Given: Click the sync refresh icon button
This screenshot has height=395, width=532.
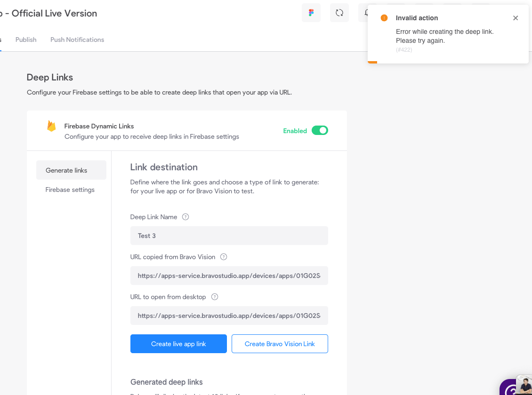Looking at the screenshot, I should (339, 13).
